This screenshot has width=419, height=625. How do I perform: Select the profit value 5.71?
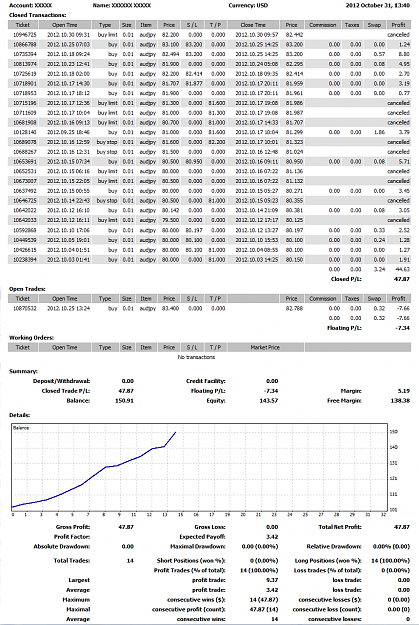pyautogui.click(x=404, y=161)
